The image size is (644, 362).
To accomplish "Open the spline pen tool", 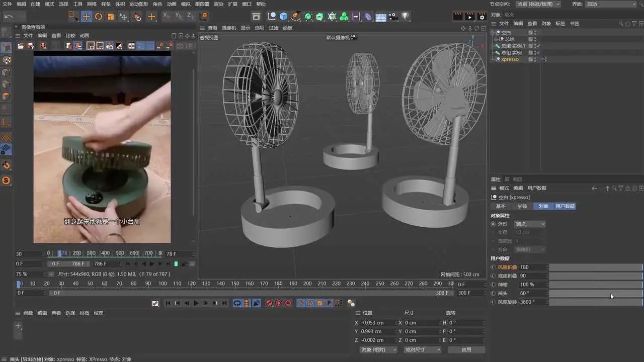I will 296,17.
